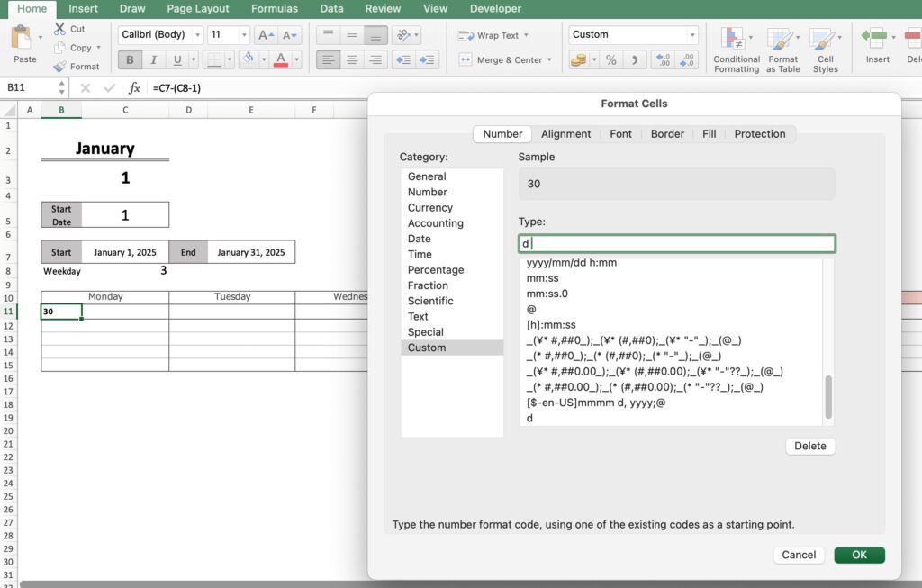Click the Insert cells icon
Screen dimensions: 922x588
coord(874,37)
